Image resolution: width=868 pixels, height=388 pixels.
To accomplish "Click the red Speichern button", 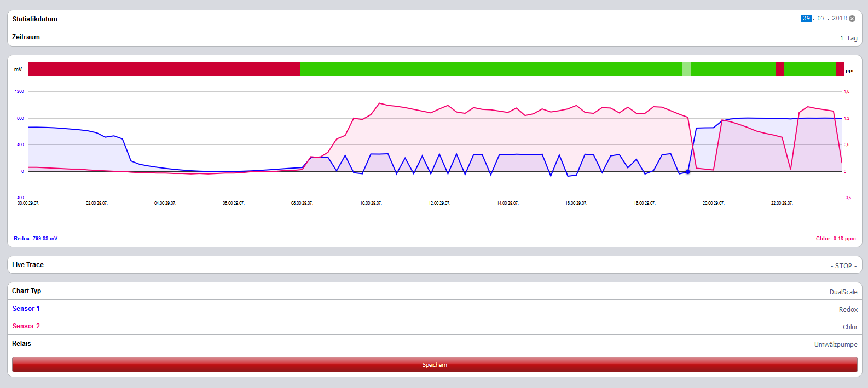I will click(435, 364).
